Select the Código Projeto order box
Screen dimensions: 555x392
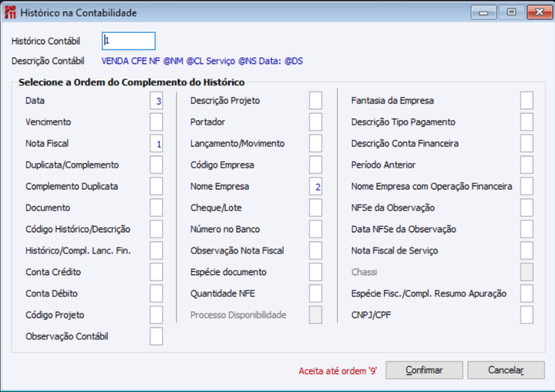coord(156,315)
